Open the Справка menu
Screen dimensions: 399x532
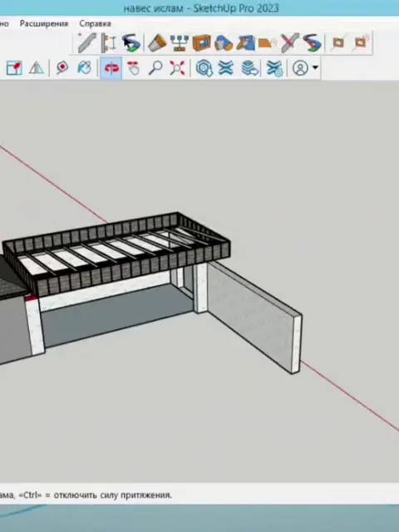click(x=95, y=24)
